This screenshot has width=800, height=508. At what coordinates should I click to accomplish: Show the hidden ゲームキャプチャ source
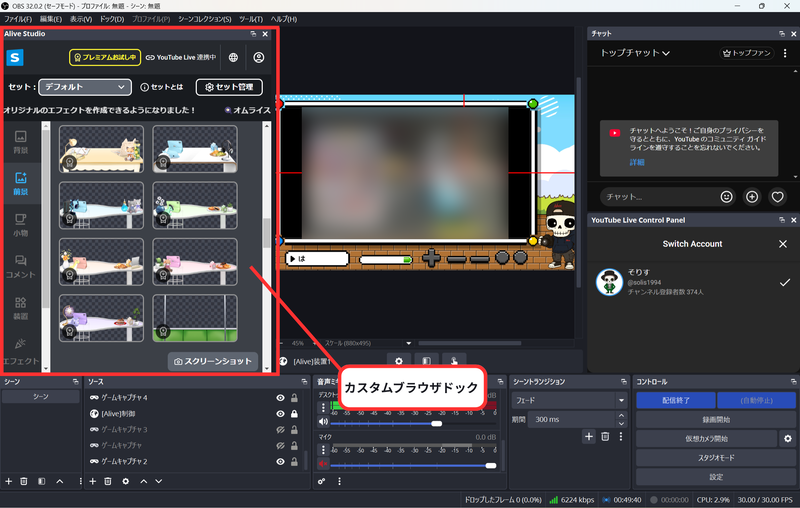[x=280, y=446]
